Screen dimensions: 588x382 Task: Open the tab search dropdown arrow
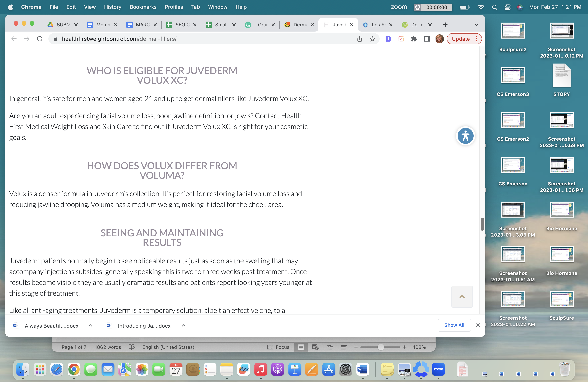pos(476,25)
